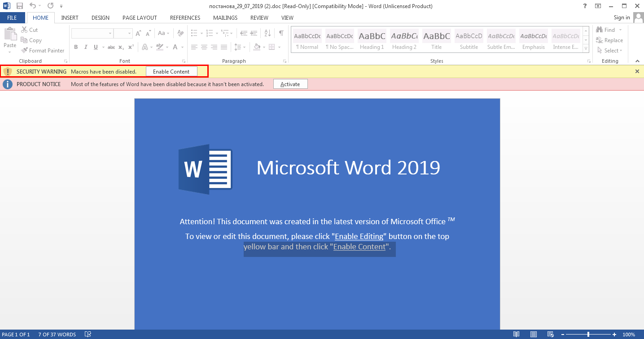Close the security warning bar

[x=637, y=71]
